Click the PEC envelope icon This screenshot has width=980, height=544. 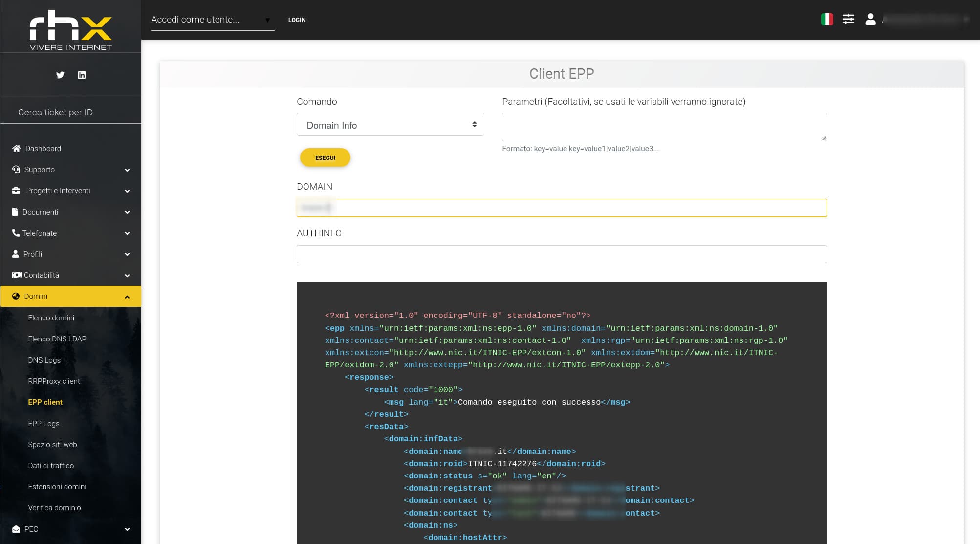pyautogui.click(x=16, y=529)
